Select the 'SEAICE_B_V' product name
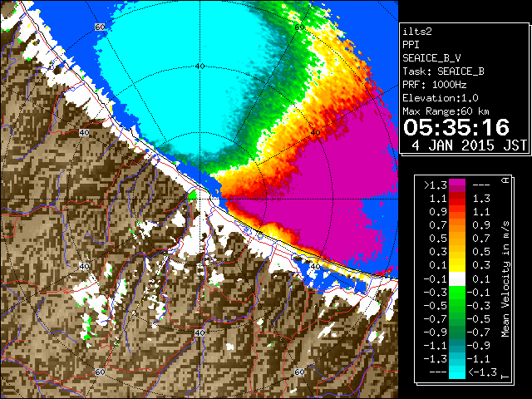 pos(431,58)
